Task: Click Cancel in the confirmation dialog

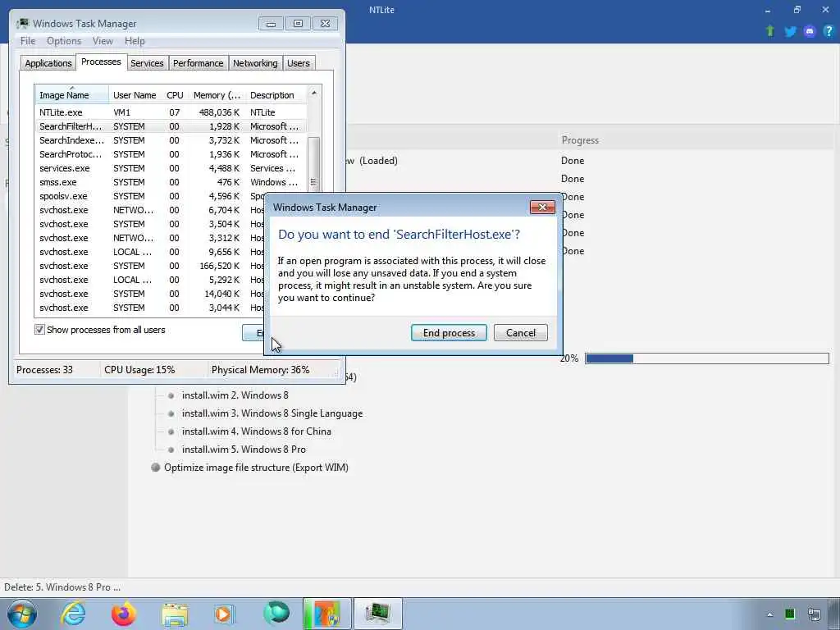Action: (x=521, y=333)
